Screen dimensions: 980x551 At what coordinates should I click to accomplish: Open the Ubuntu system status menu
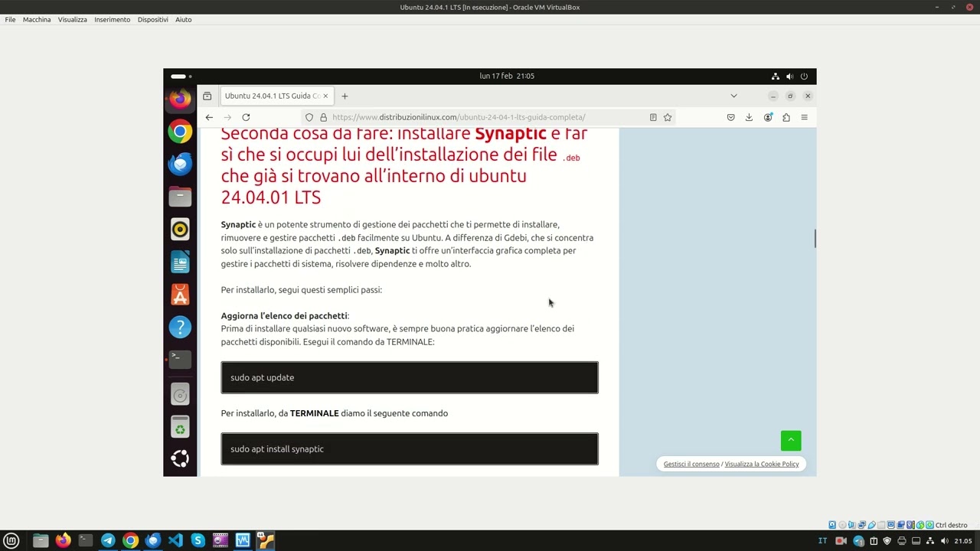coord(789,76)
